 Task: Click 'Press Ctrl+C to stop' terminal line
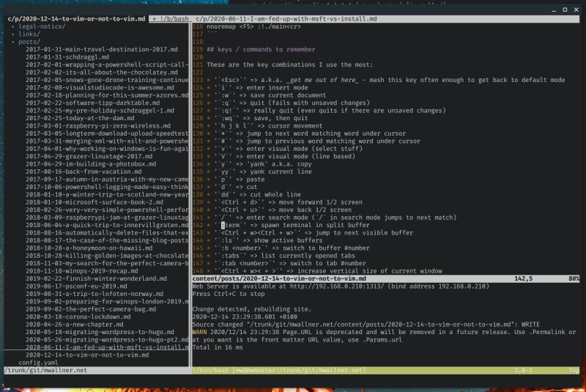229,294
